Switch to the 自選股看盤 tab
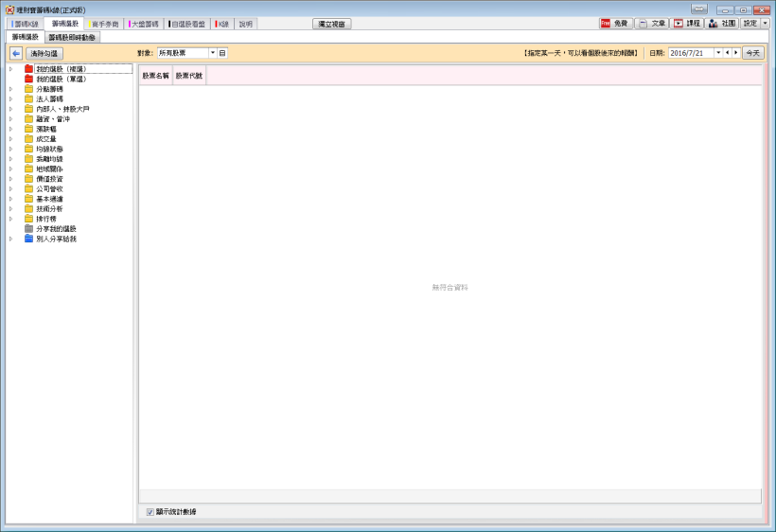Viewport: 776px width, 532px height. pos(187,24)
